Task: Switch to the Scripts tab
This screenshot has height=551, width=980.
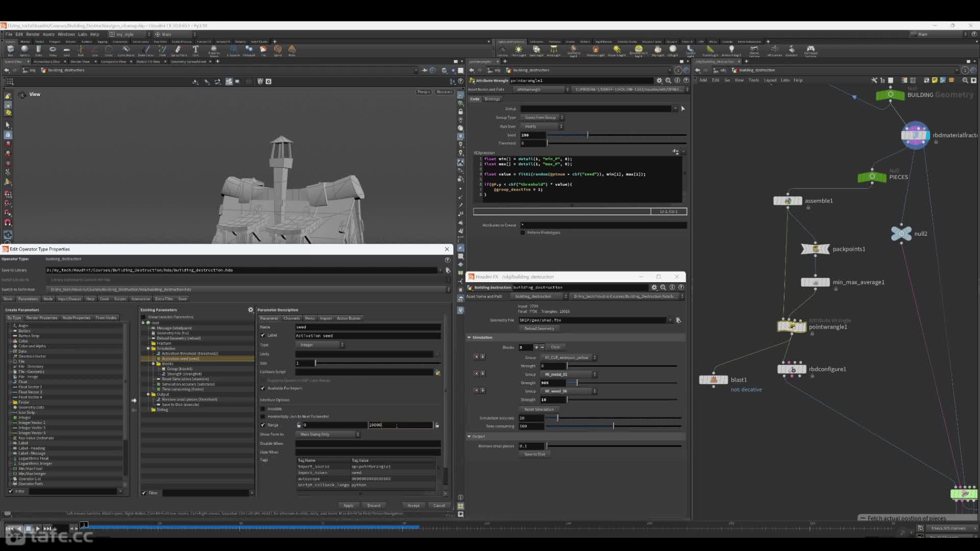Action: (x=120, y=299)
